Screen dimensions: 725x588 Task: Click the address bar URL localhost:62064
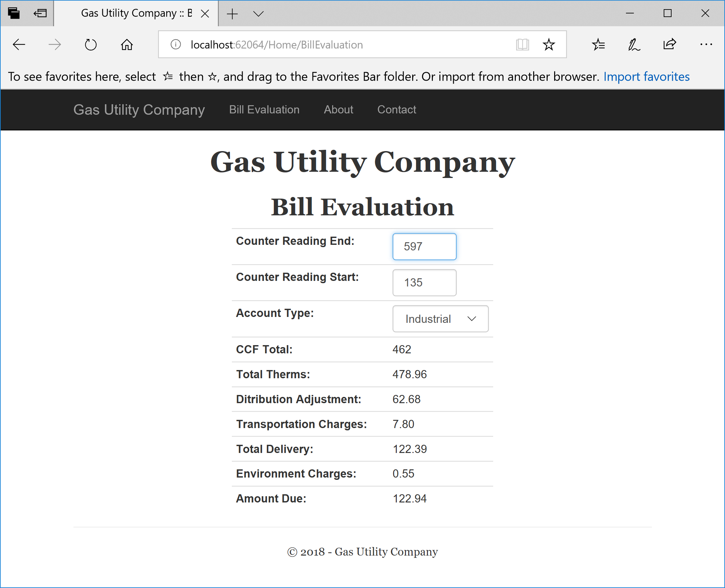coord(277,45)
